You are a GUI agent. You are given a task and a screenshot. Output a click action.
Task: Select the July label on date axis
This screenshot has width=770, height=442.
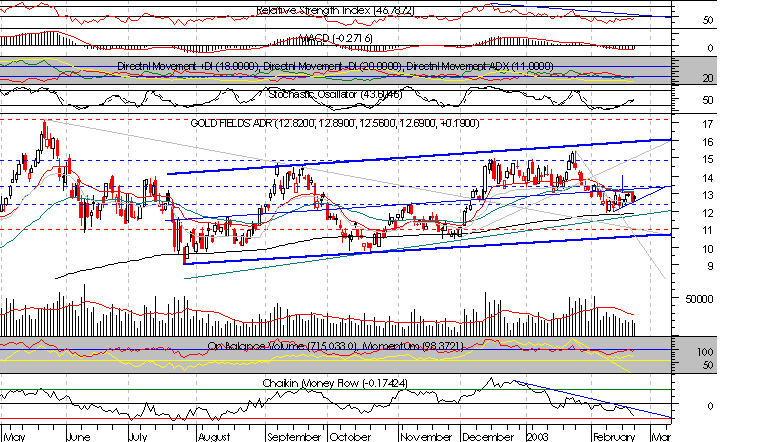tap(138, 437)
